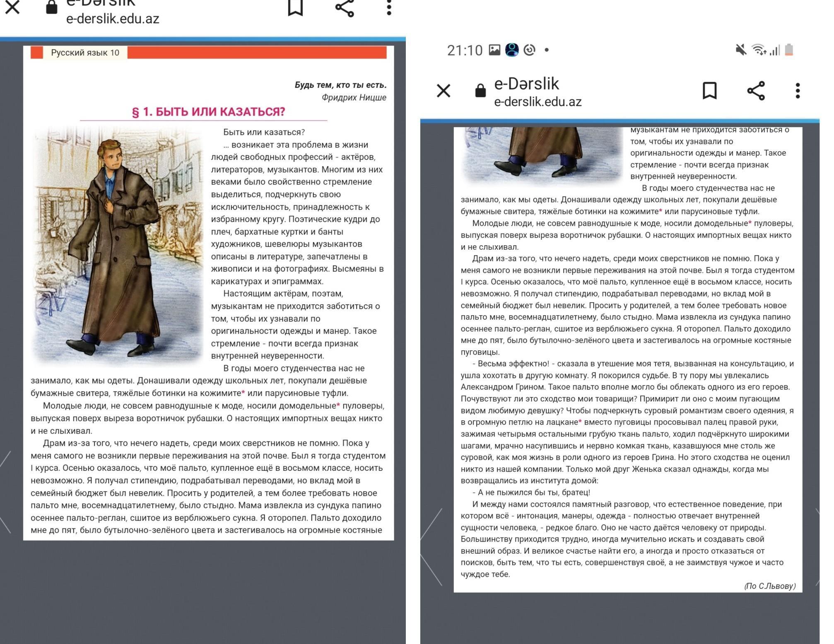Tap the 'Русский язык 10' page header
Screen dimensions: 834x644
[x=85, y=53]
